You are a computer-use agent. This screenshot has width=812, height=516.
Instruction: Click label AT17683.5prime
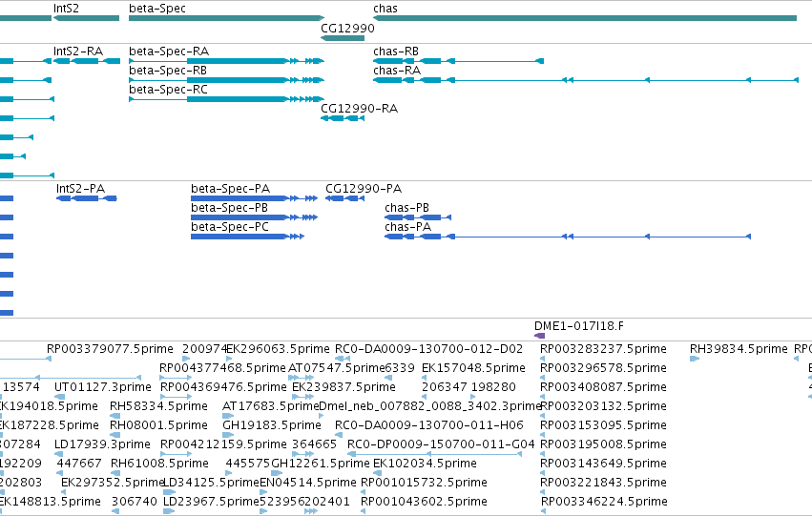(271, 406)
